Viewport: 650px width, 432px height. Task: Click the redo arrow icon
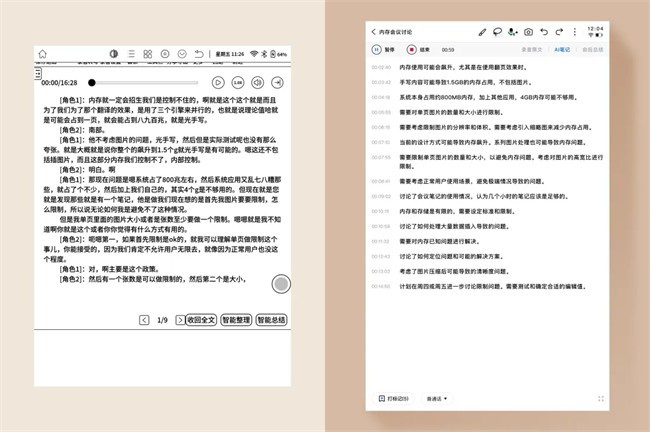pos(559,33)
